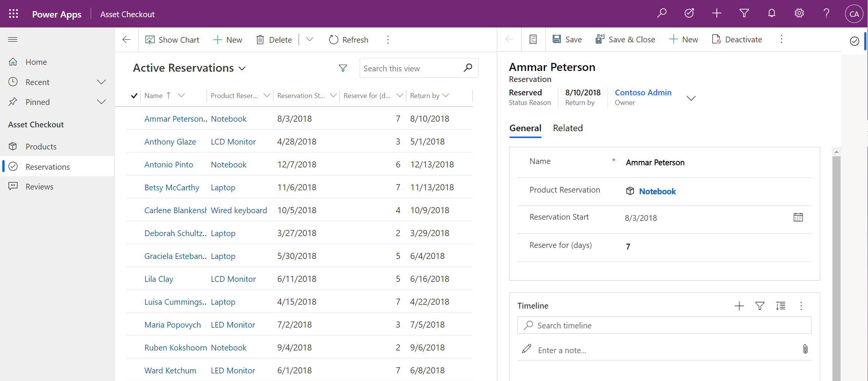Add a new timeline record with plus icon

[739, 305]
